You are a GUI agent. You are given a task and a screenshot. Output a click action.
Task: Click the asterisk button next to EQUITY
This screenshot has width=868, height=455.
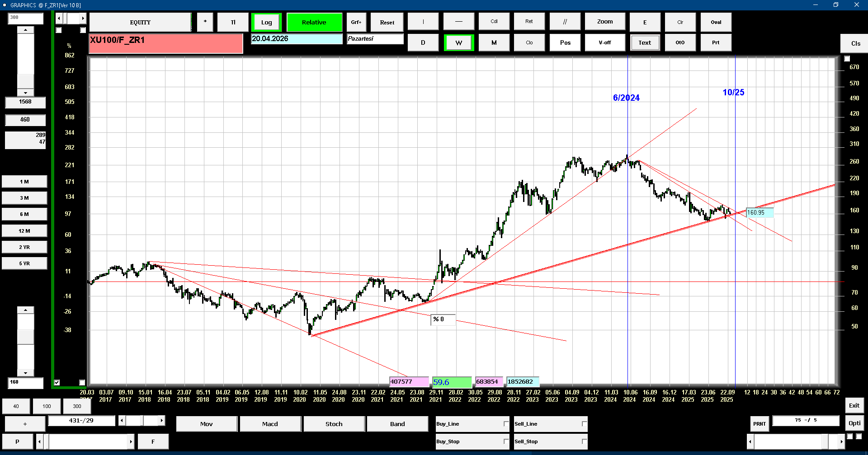[205, 22]
